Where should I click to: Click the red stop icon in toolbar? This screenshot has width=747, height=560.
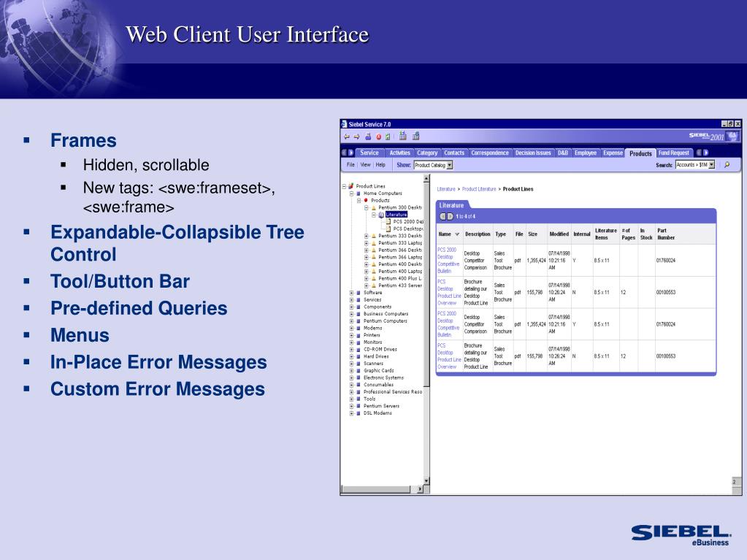[x=378, y=136]
